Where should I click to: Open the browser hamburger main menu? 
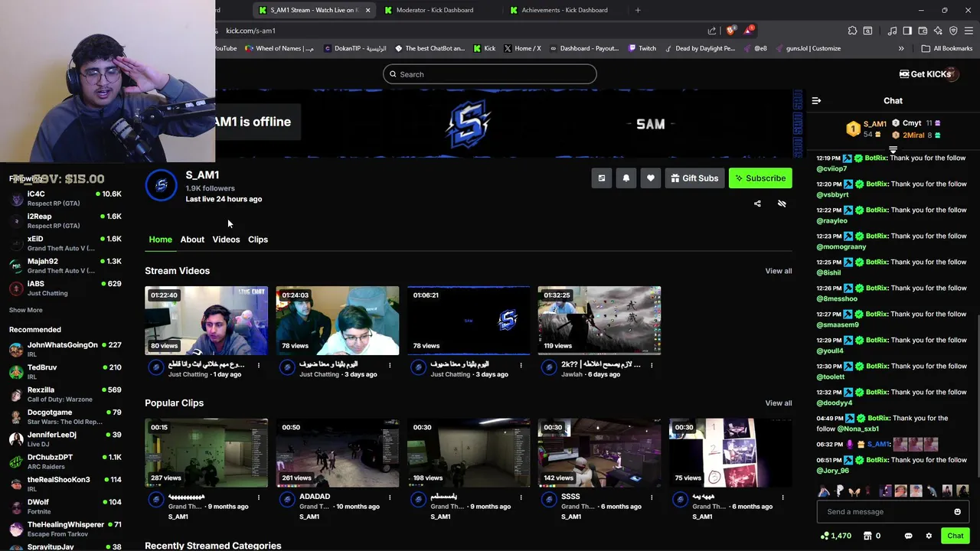[x=969, y=31]
